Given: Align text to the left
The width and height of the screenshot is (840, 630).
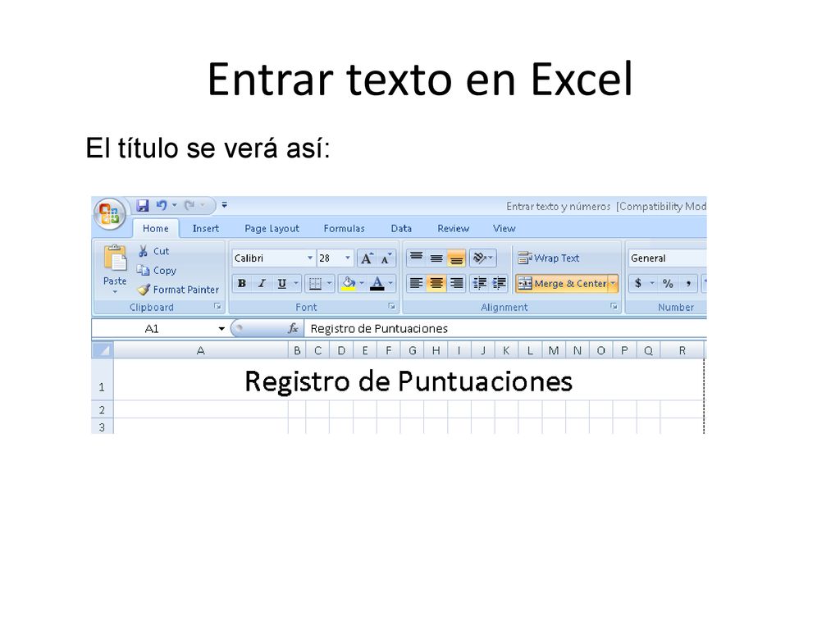Looking at the screenshot, I should (416, 283).
